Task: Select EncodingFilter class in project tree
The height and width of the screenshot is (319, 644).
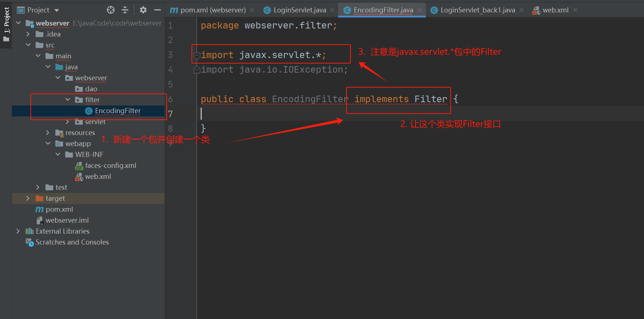Action: point(118,111)
